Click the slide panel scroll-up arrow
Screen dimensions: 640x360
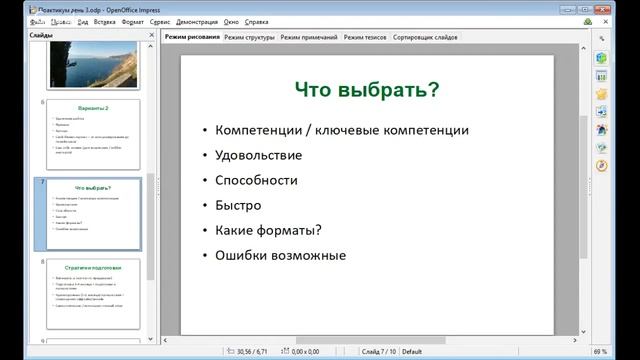150,46
